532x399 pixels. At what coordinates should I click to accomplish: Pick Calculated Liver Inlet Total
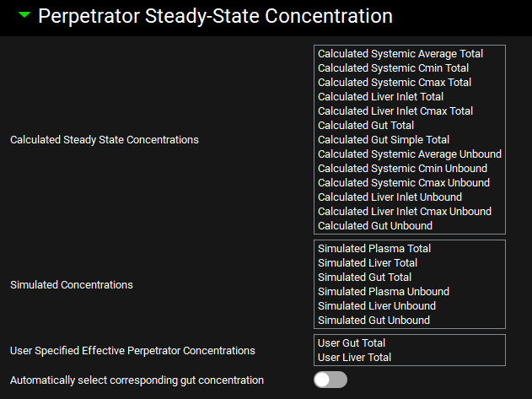380,97
